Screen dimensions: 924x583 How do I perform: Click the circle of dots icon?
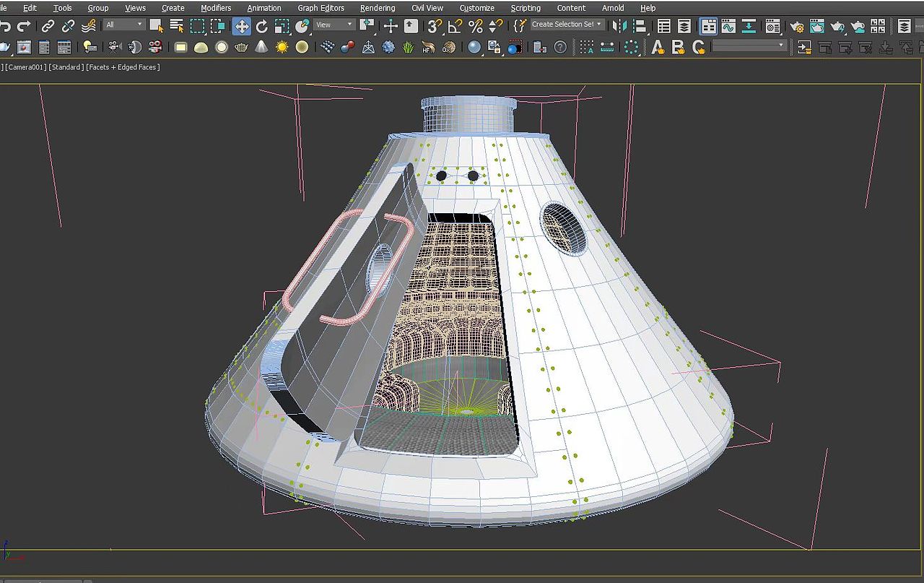(632, 47)
